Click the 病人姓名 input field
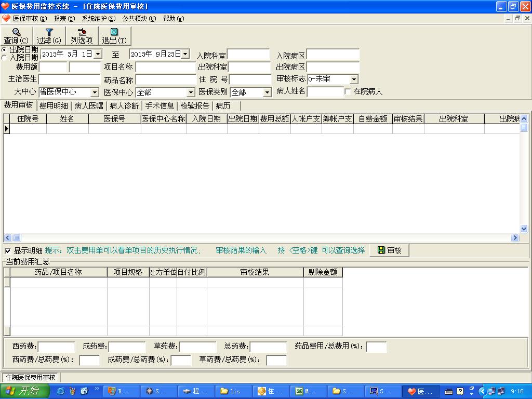The width and height of the screenshot is (532, 399). [x=325, y=91]
